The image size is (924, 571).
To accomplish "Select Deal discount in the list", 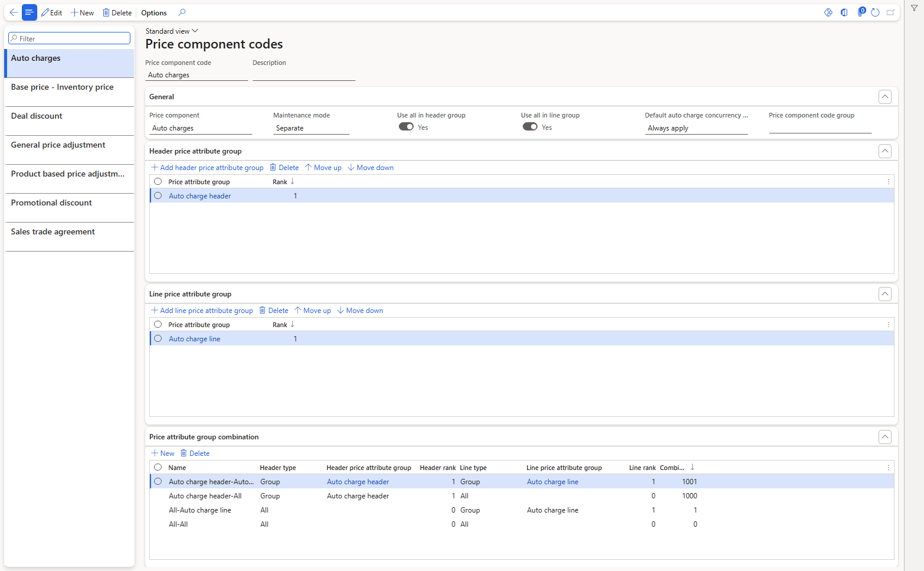I will click(x=70, y=121).
